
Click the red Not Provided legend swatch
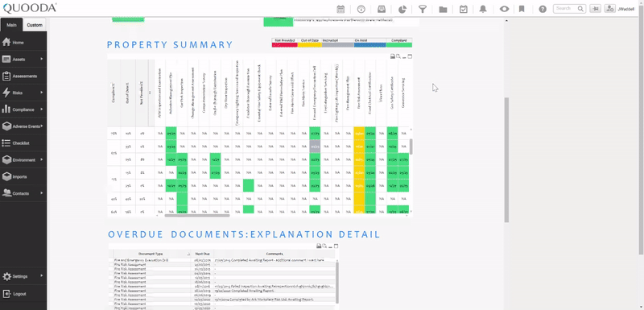(285, 45)
